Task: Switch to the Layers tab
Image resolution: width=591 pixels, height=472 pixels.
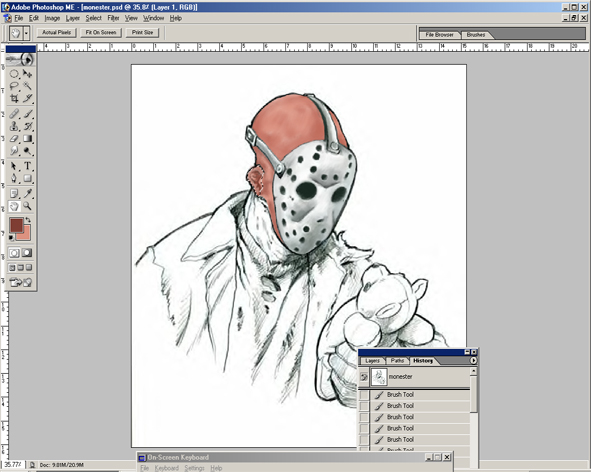Action: [x=372, y=361]
